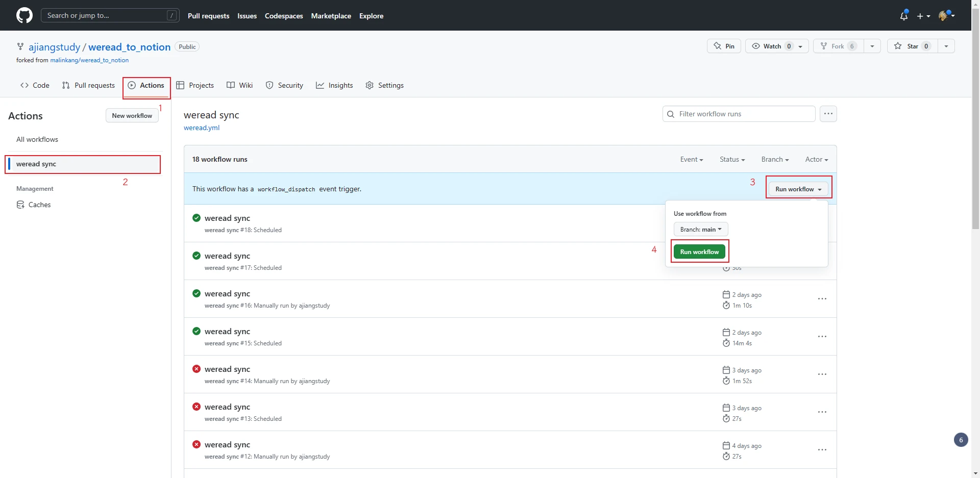Open the weread.yml file link

point(202,128)
